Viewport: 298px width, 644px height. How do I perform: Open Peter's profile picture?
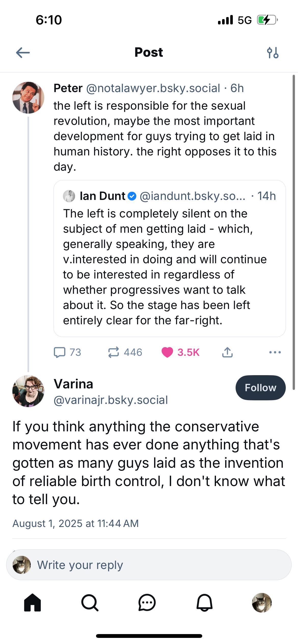point(28,97)
